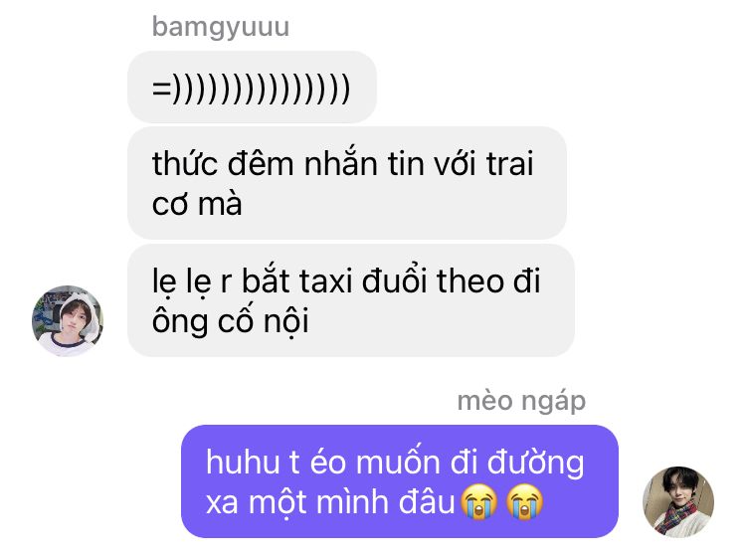Click the "=" sign in first bubble
The image size is (746, 560).
point(161,89)
